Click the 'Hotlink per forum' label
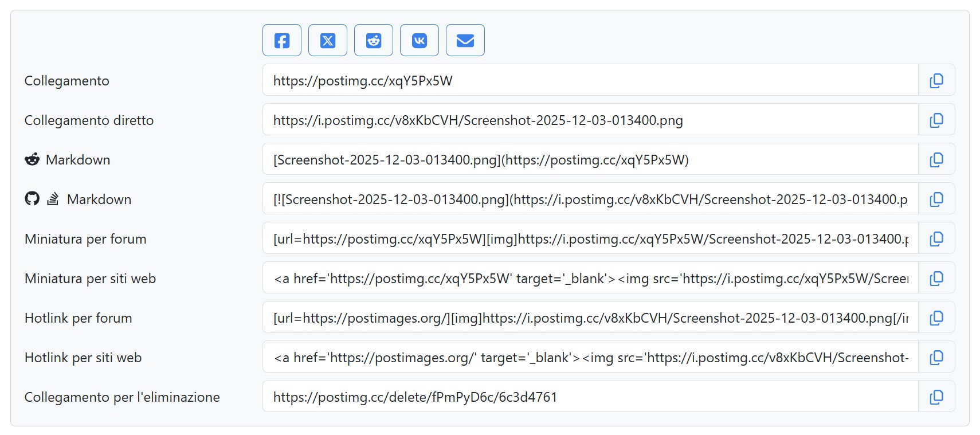 [78, 318]
